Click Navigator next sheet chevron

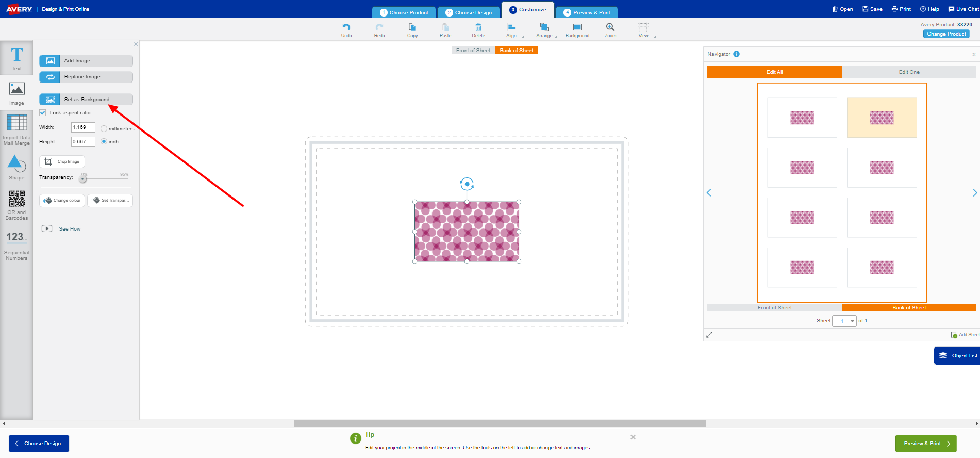pos(974,193)
